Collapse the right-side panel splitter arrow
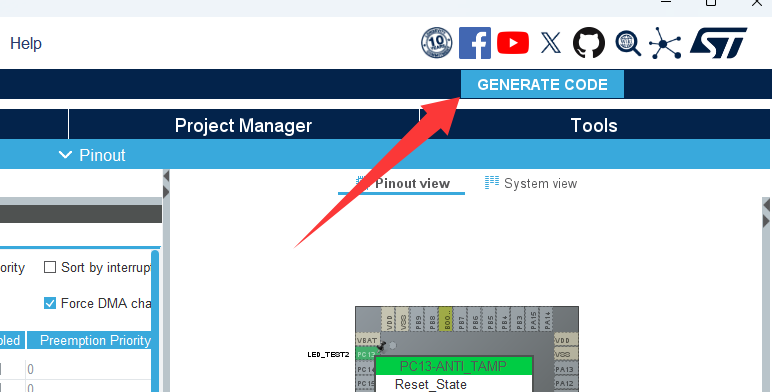 [x=766, y=220]
